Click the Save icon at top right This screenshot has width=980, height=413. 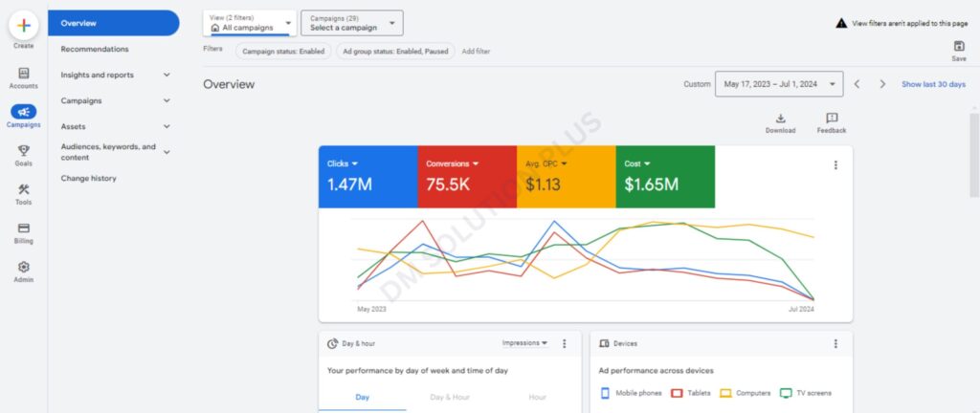coord(959,47)
